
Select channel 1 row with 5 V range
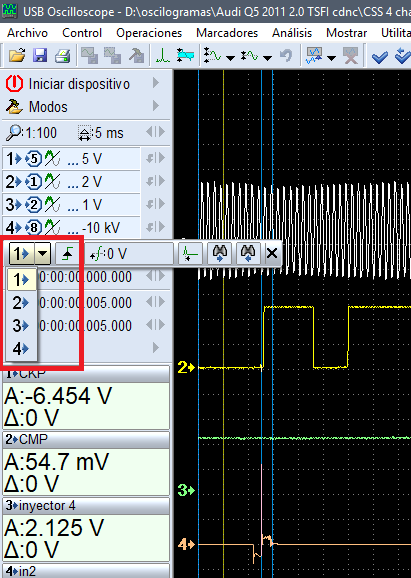(72, 159)
